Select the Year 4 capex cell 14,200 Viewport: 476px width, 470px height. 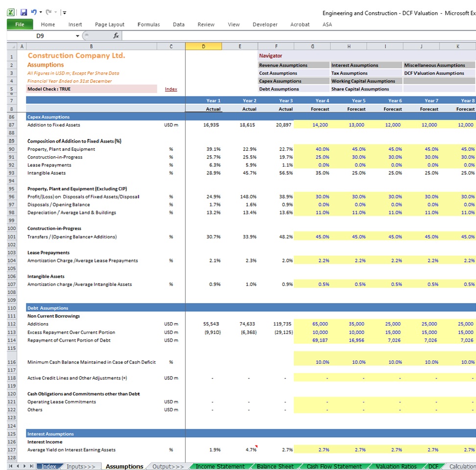pos(312,125)
